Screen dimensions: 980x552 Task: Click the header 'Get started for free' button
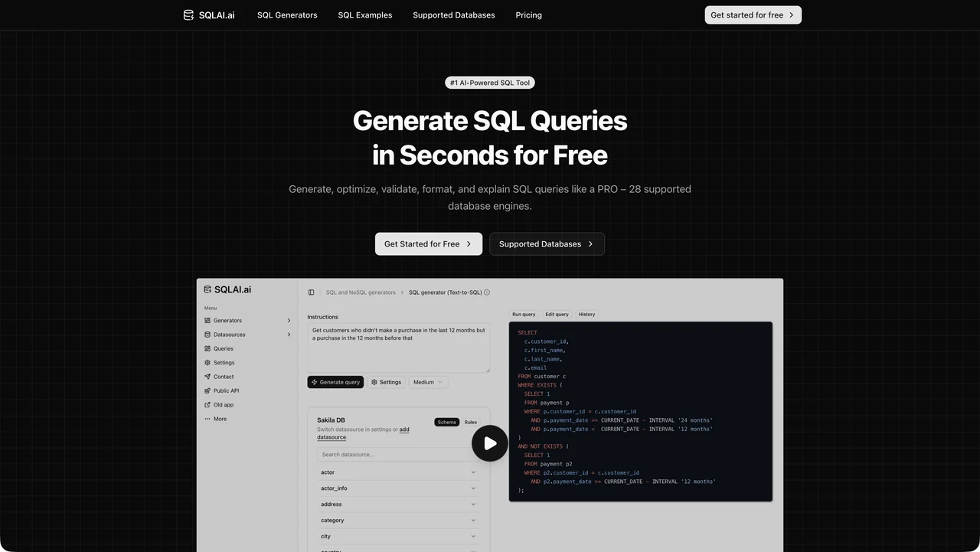[x=753, y=15]
